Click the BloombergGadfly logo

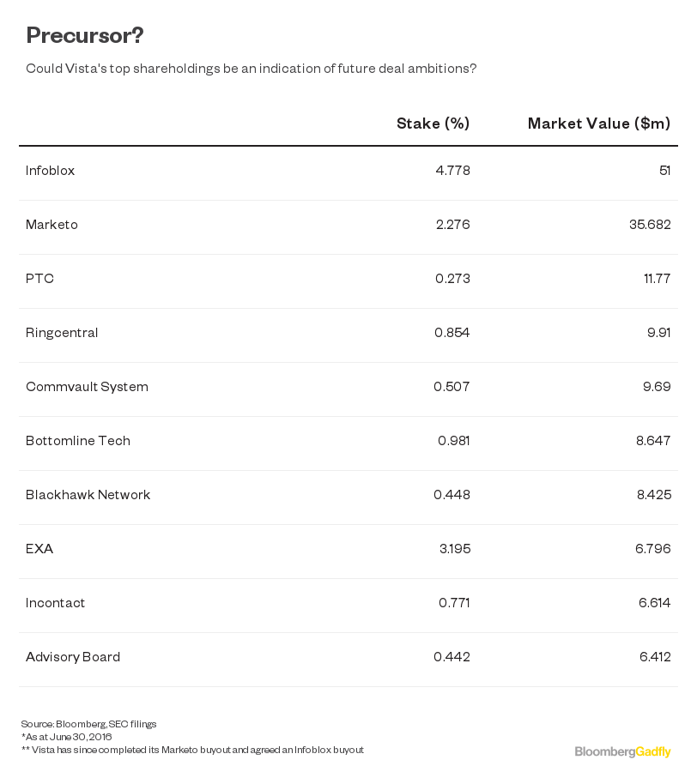[x=622, y=752]
